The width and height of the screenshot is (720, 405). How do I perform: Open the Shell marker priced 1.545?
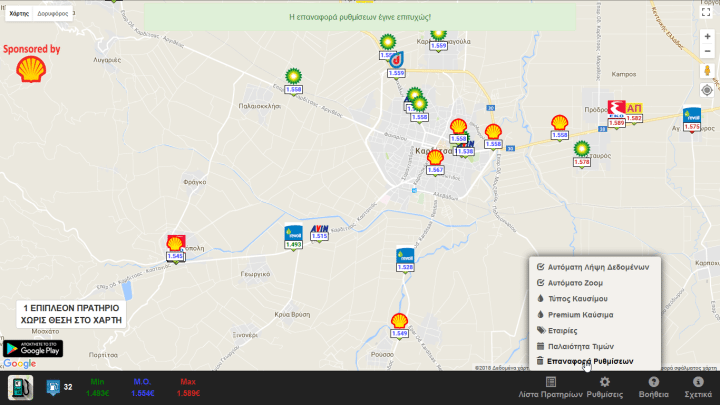(175, 248)
